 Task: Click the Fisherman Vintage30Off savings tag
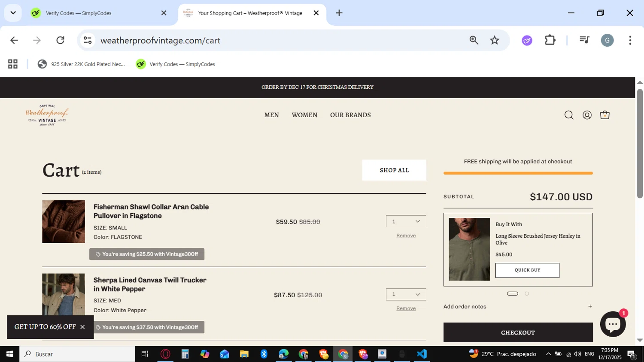pos(147,254)
